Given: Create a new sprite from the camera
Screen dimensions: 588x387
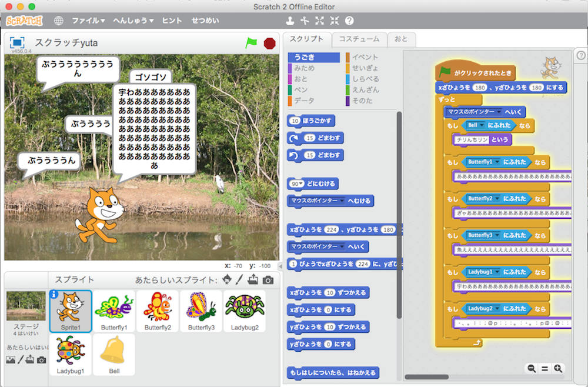Looking at the screenshot, I should pos(268,280).
